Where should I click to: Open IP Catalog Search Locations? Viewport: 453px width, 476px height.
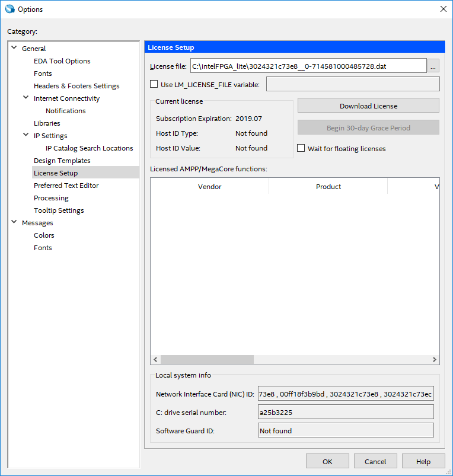tap(90, 148)
